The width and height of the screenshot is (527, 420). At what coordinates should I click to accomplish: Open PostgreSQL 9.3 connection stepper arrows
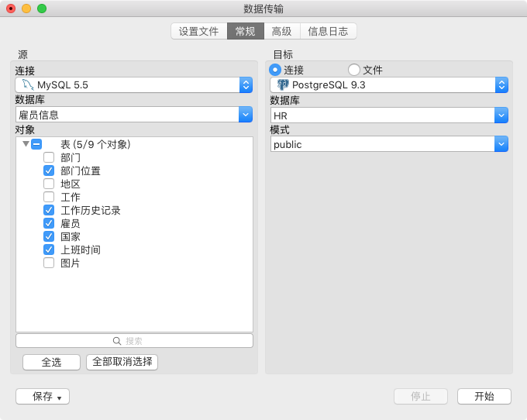(501, 85)
